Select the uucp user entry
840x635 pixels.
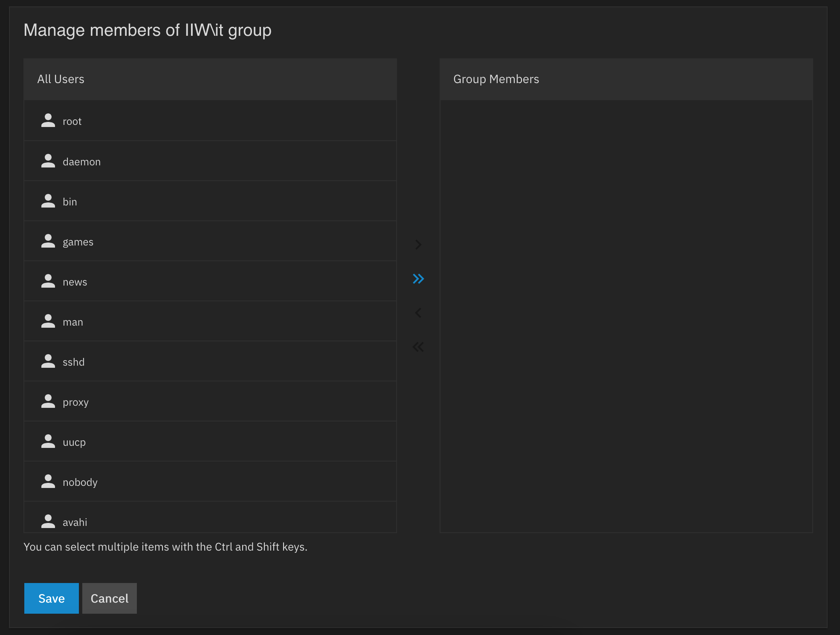pos(210,442)
